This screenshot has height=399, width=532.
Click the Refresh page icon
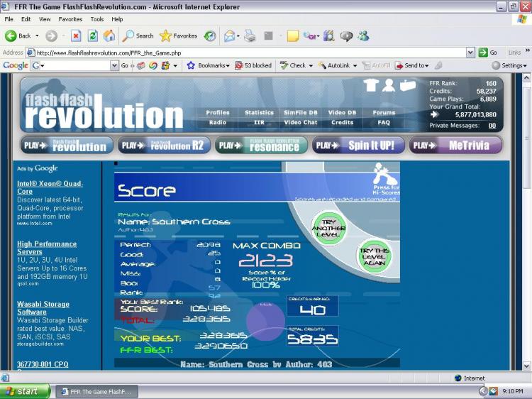click(92, 35)
